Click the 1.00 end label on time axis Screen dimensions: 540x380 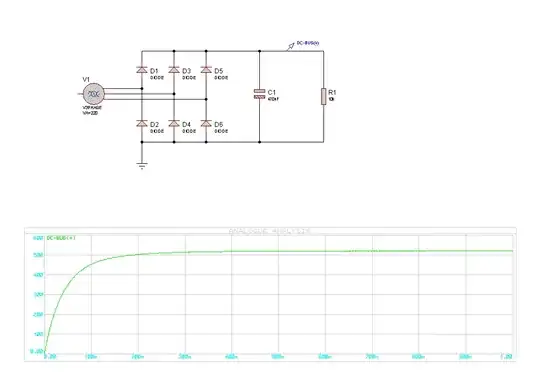[x=506, y=357]
